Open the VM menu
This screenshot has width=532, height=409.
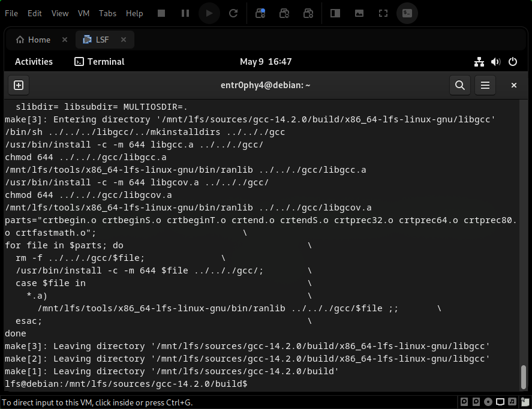tap(84, 13)
